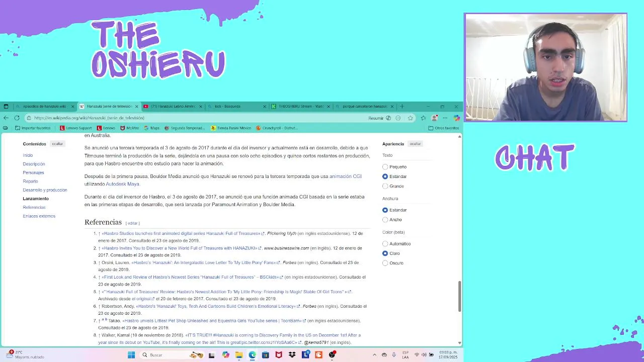
Task: Open the weather widget showing 21°C
Action: 26,354
